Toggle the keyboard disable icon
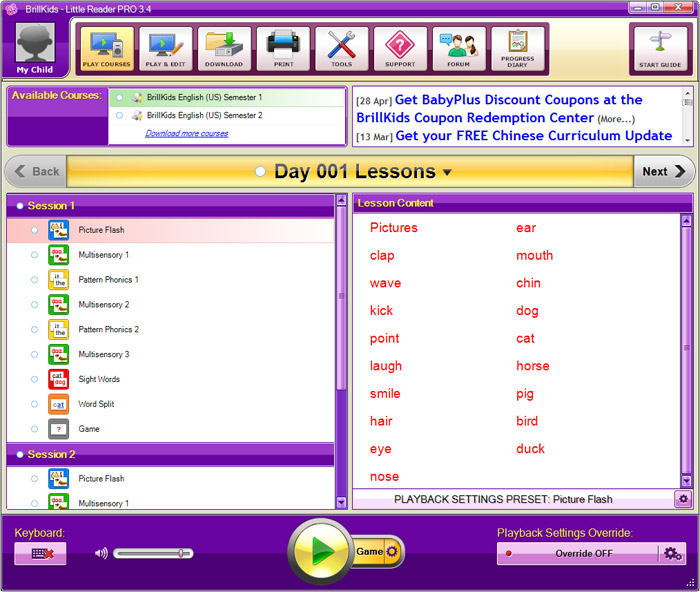The image size is (700, 592). [41, 554]
